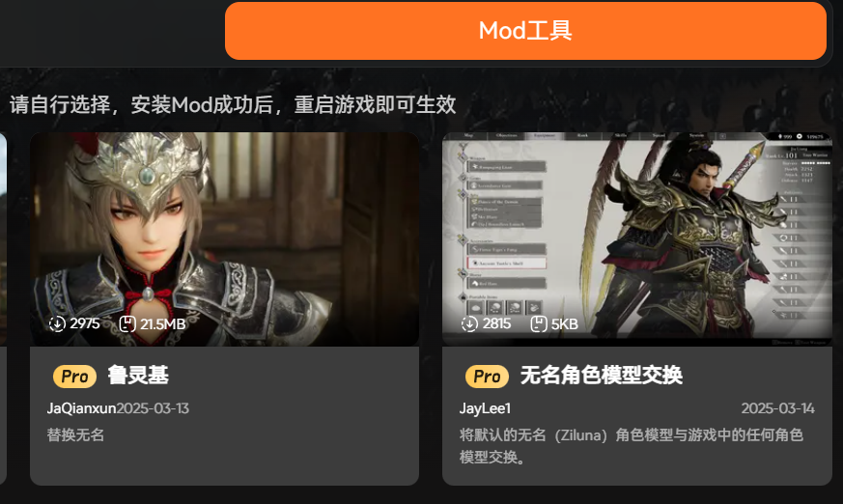The width and height of the screenshot is (843, 504).
Task: Click download icon beside 2815 count
Action: [x=469, y=324]
